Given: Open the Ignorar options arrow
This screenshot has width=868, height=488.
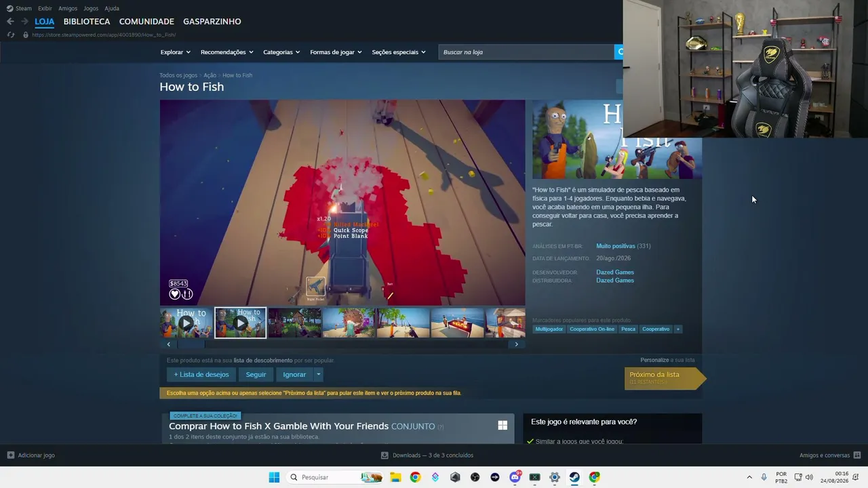Looking at the screenshot, I should coord(318,375).
